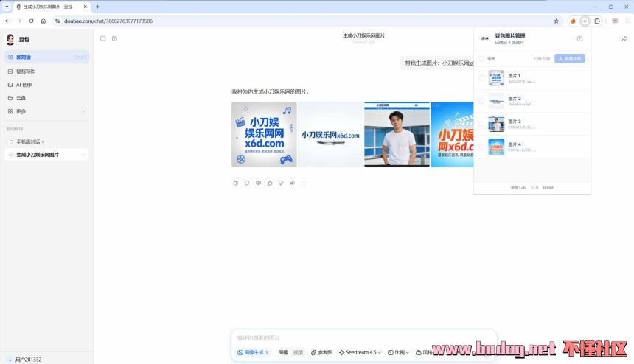Open 帮我写作 in the sidebar

[46, 71]
